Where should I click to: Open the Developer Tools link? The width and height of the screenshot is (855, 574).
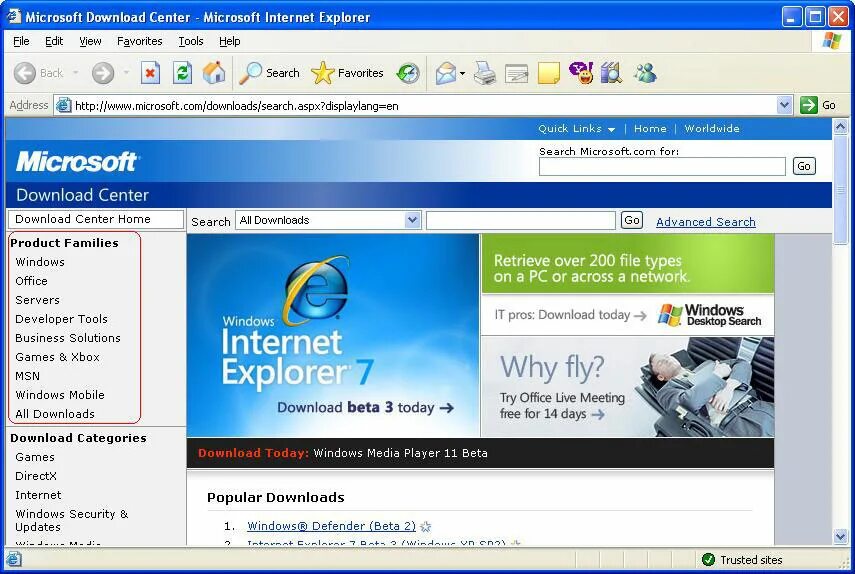pos(61,319)
